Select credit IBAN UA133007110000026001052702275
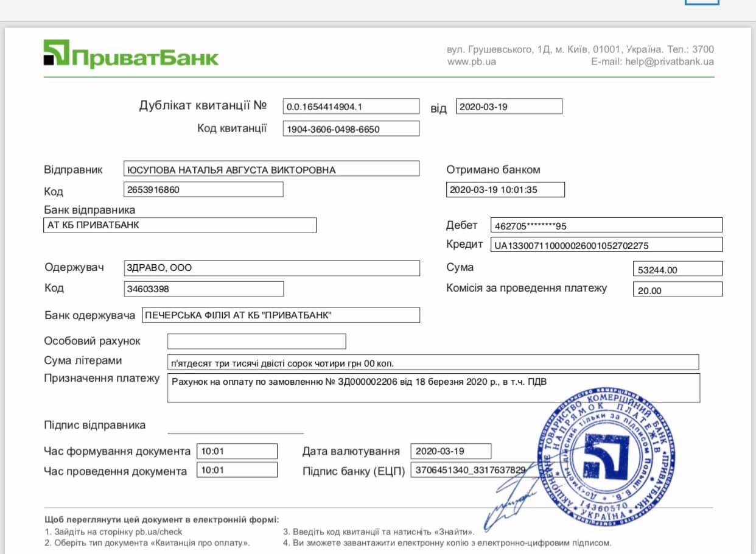 (606, 245)
